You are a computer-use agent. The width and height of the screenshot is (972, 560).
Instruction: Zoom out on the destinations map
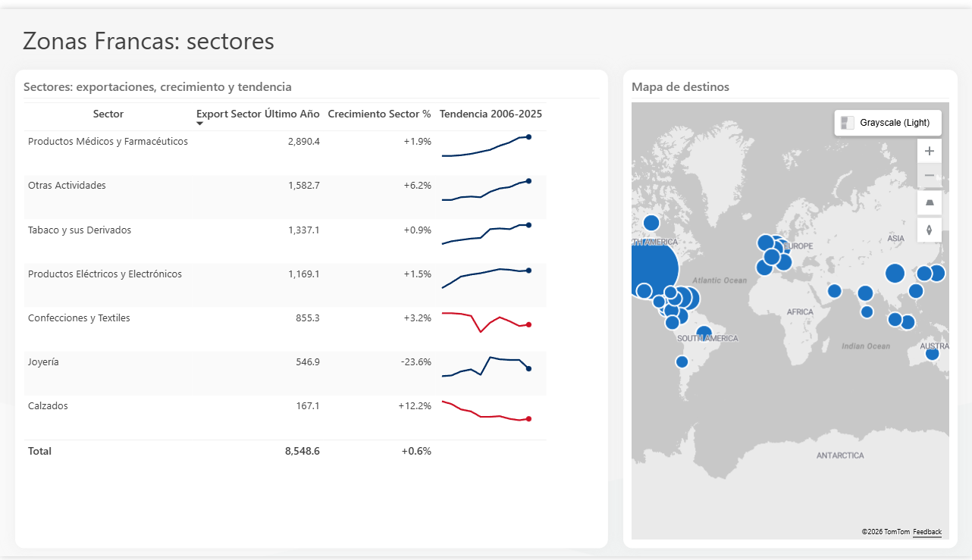pyautogui.click(x=930, y=176)
